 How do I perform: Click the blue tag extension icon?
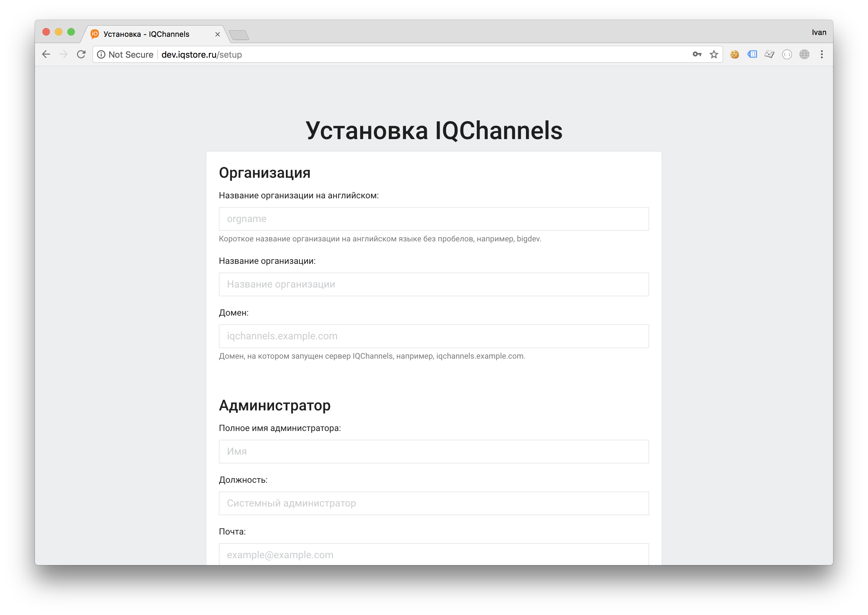point(752,55)
